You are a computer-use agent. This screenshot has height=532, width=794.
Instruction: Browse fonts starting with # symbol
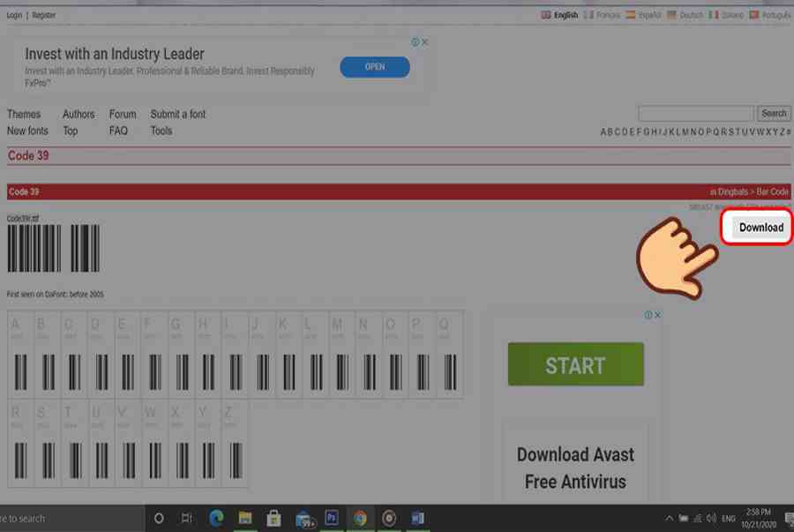point(789,132)
